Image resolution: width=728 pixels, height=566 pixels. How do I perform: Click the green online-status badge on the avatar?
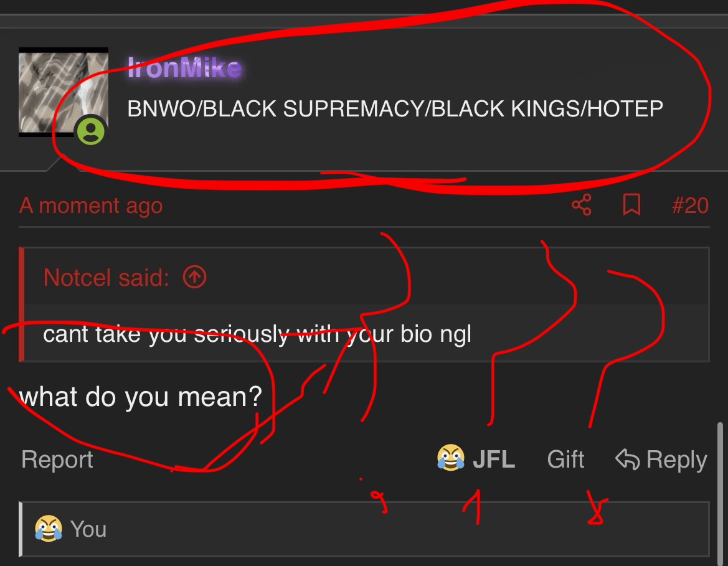pyautogui.click(x=91, y=131)
